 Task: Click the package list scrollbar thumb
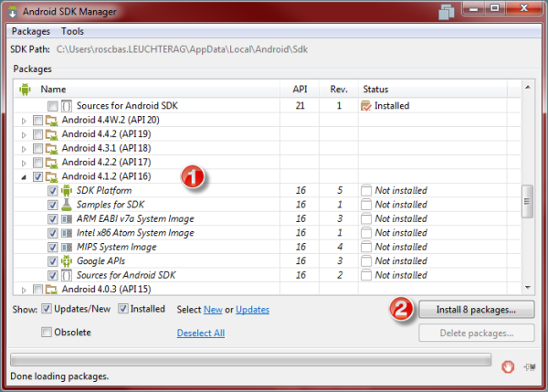click(527, 201)
